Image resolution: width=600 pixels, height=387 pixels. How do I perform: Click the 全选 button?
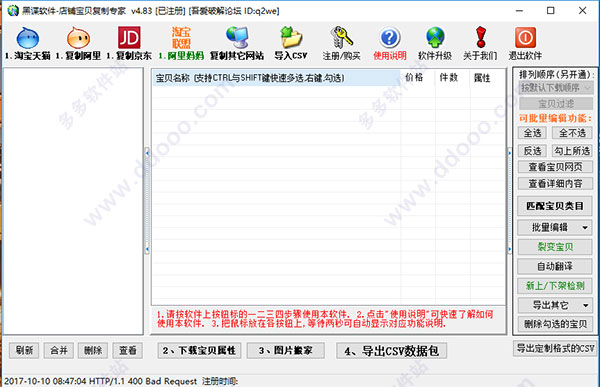pyautogui.click(x=532, y=133)
